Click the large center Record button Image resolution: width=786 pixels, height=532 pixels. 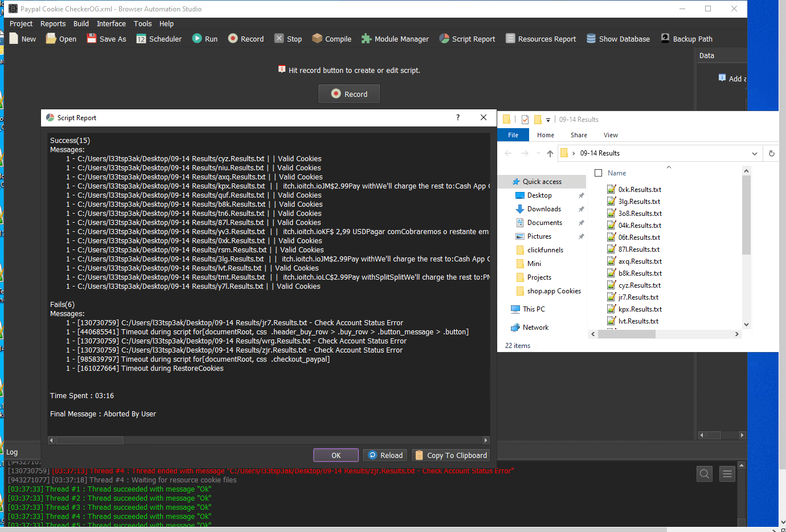(349, 94)
